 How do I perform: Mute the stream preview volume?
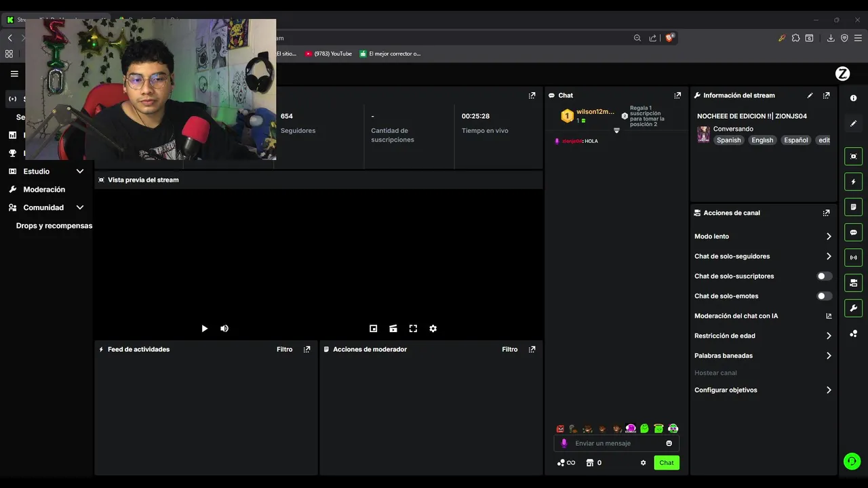point(224,329)
